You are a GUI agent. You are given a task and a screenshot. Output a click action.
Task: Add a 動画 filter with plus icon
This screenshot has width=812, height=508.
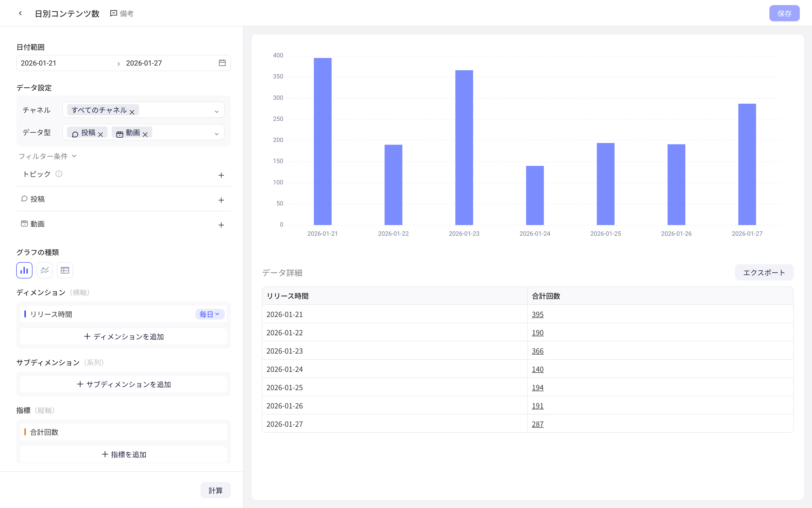[221, 225]
